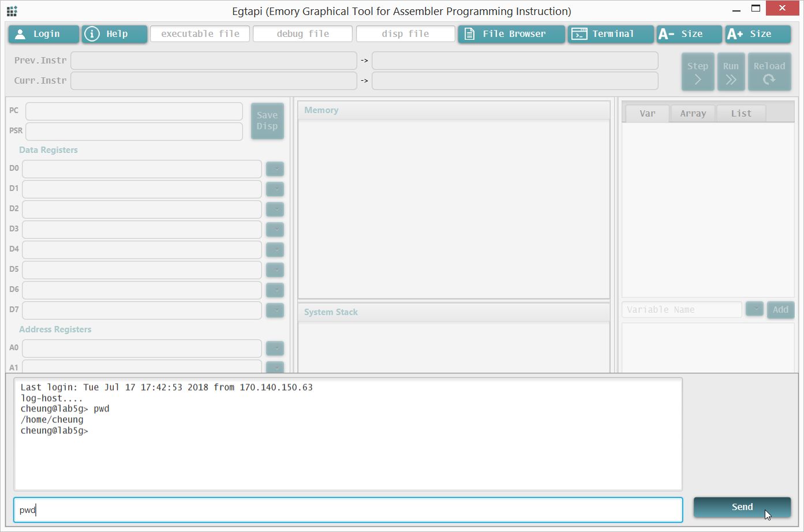Click the Memory panel header

[454, 110]
